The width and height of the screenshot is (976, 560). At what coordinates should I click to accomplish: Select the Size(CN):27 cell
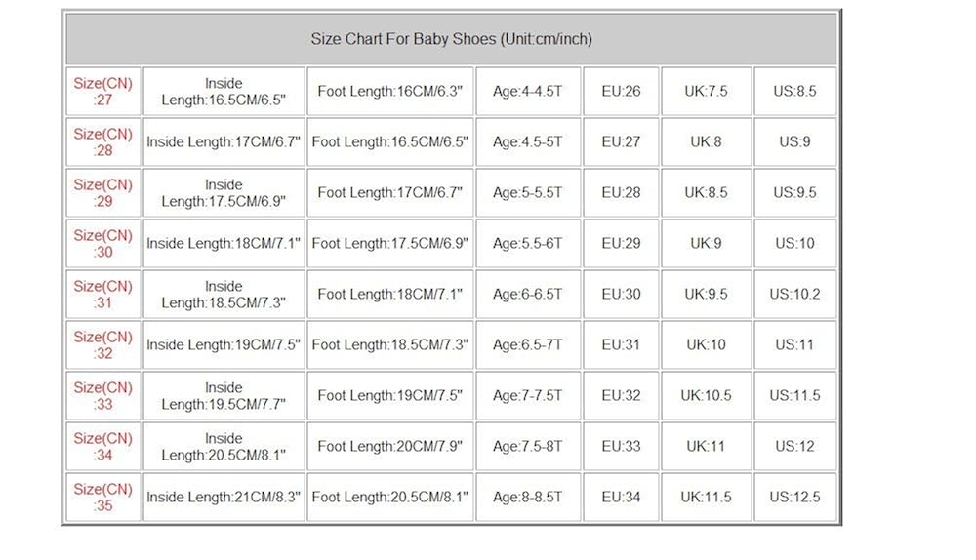(102, 92)
